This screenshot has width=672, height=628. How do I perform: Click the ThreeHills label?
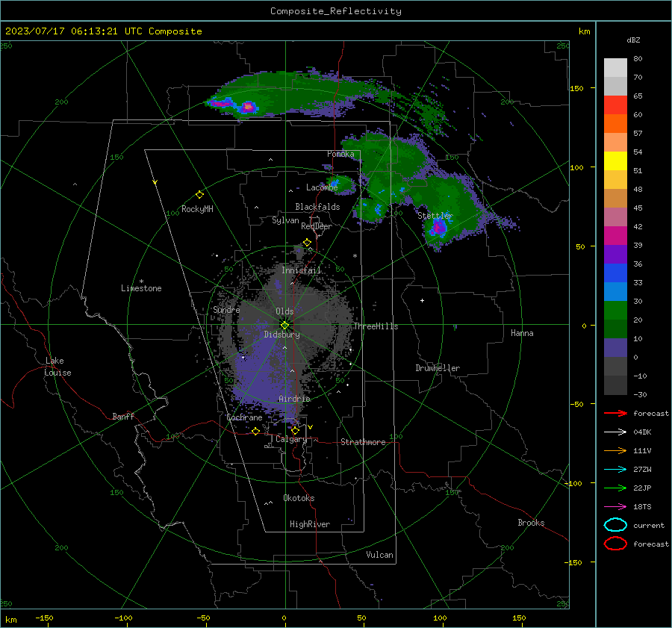tap(376, 326)
